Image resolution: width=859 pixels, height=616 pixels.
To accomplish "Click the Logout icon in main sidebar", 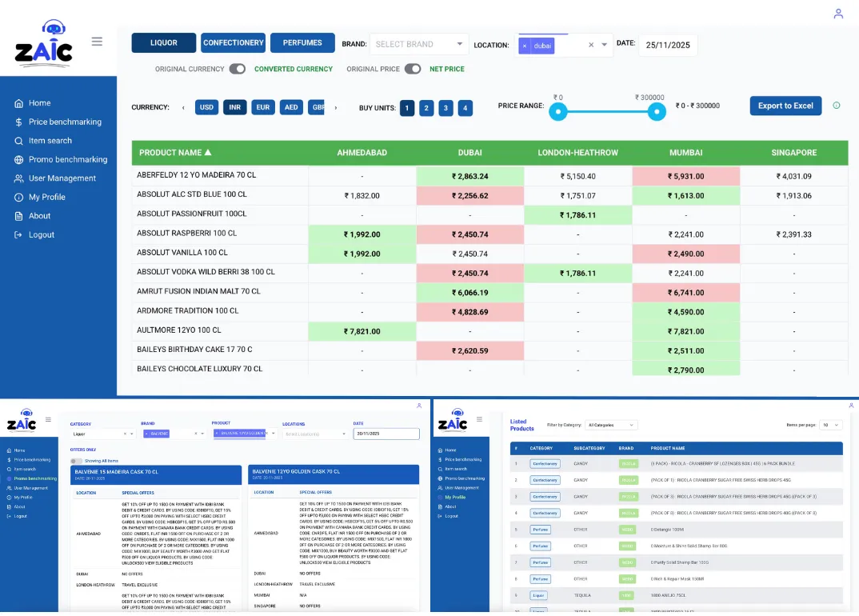I will (x=18, y=235).
